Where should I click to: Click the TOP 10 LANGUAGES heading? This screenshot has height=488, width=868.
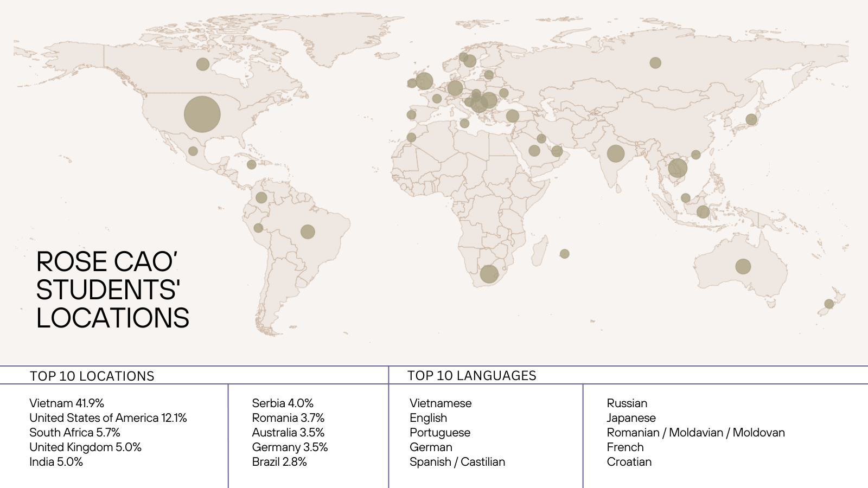(x=471, y=375)
